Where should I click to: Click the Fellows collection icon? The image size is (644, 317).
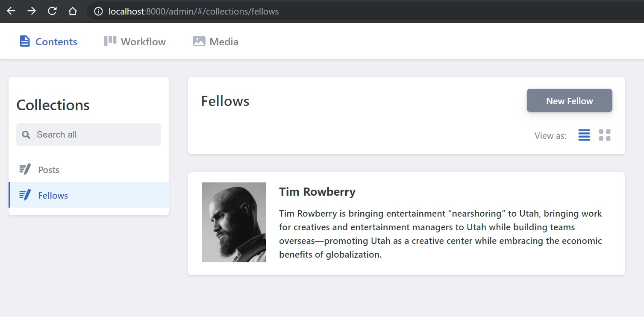coord(25,195)
